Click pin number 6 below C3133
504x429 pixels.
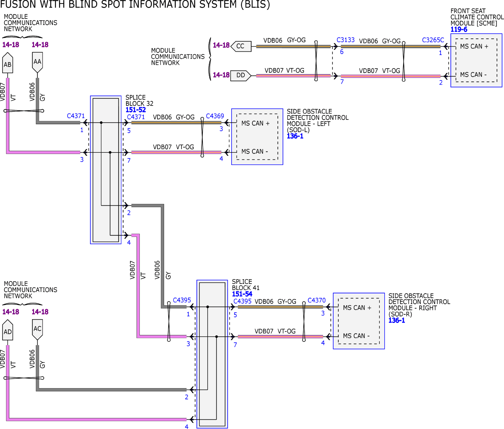click(x=342, y=52)
